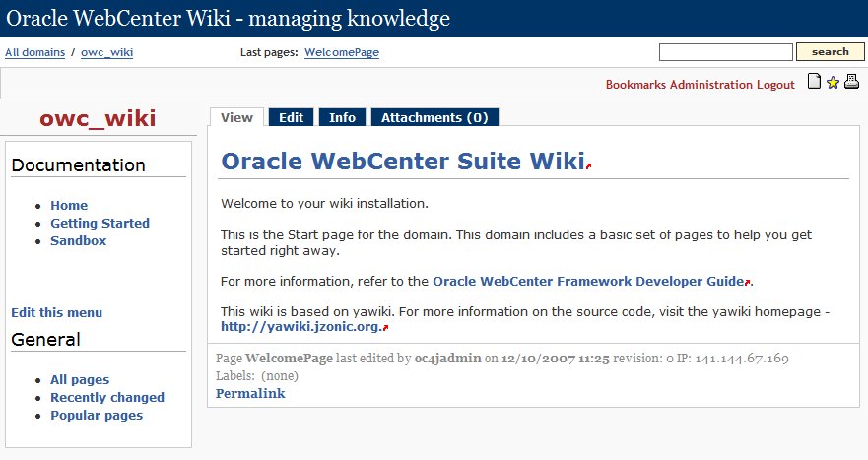This screenshot has width=868, height=460.
Task: Focus the search text field
Action: (726, 52)
